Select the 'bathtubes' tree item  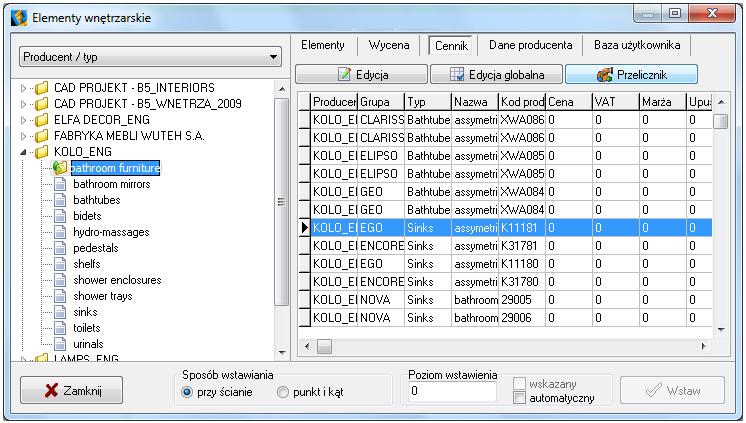click(97, 200)
